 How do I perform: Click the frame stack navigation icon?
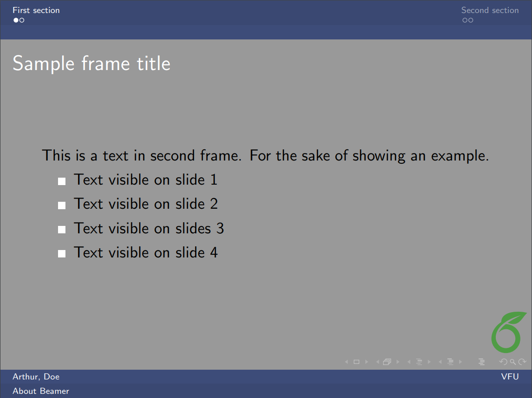(387, 362)
